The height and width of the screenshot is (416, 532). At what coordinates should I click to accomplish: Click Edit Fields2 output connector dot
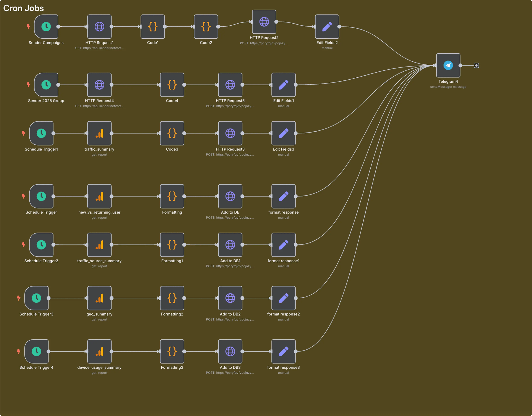tap(339, 27)
